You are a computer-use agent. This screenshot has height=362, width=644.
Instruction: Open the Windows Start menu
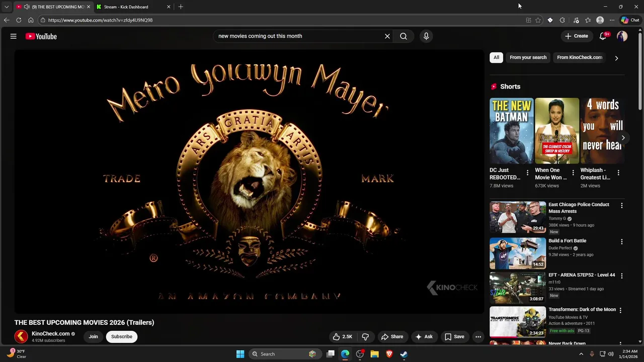pos(240,354)
